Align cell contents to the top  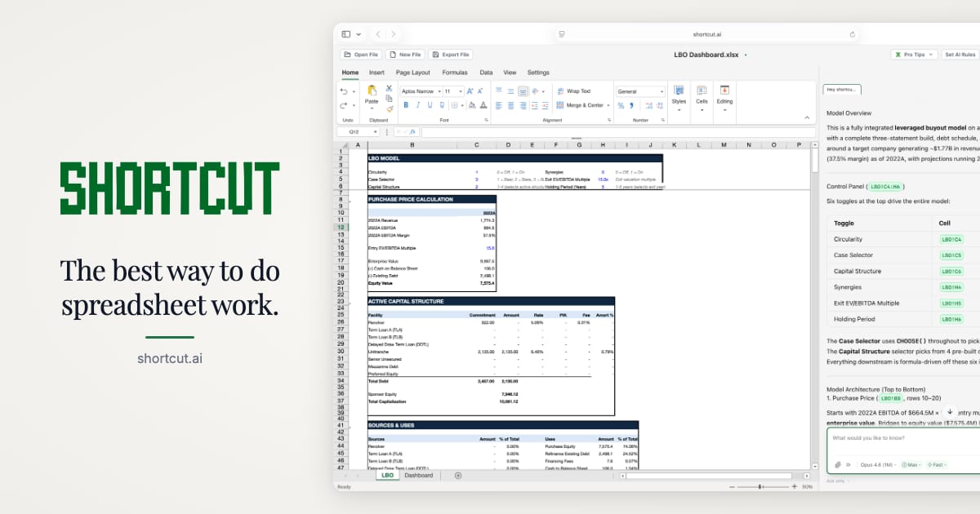tap(498, 91)
